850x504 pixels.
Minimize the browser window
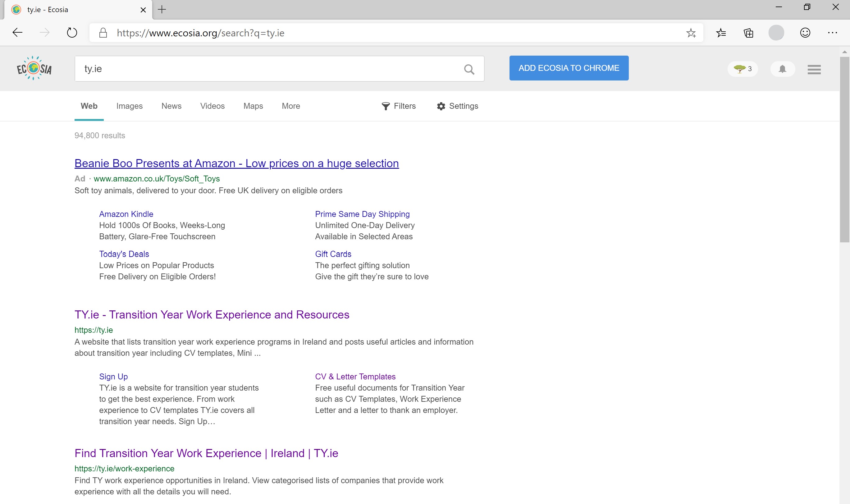pos(779,7)
